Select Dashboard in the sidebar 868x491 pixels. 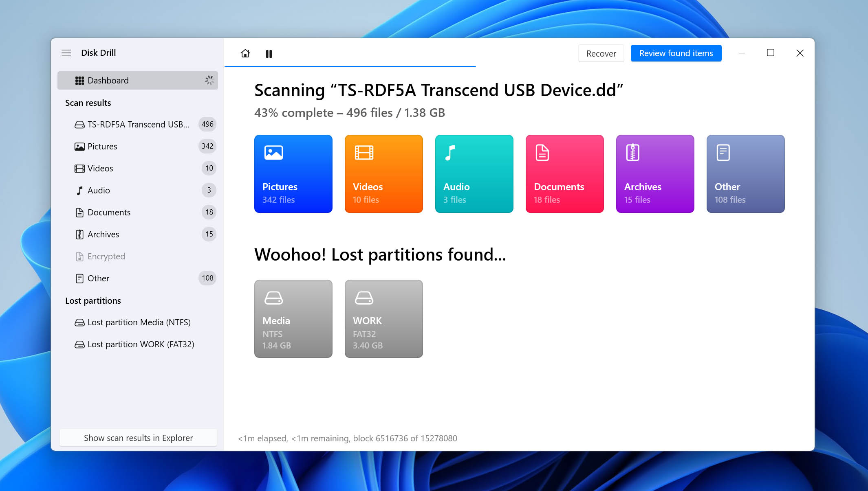[x=138, y=80]
